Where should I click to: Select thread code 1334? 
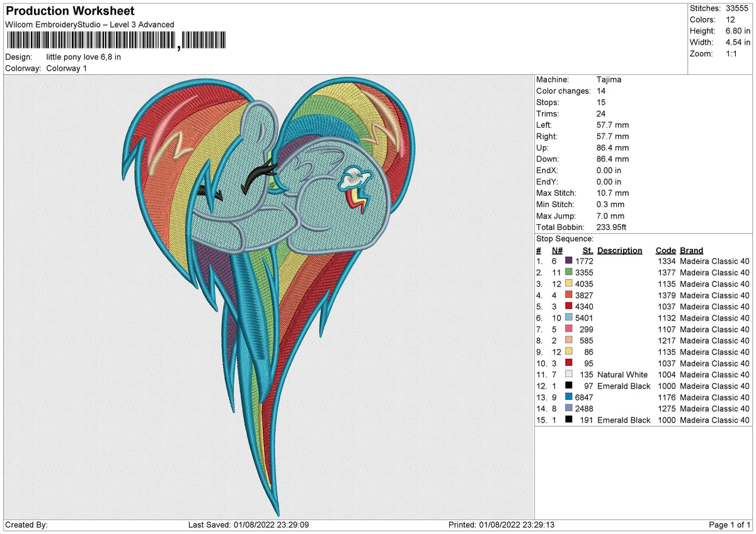point(667,261)
